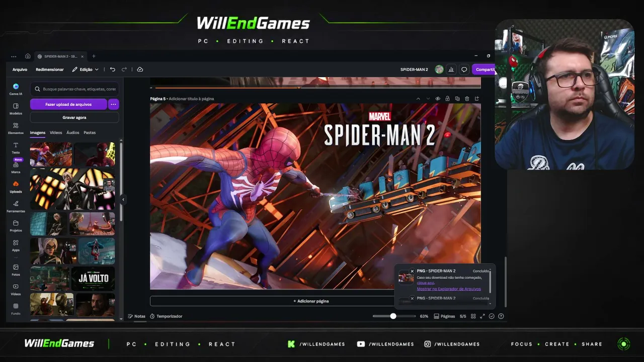Viewport: 644px width, 362px height.
Task: Toggle the lock on page 5
Action: (x=447, y=99)
